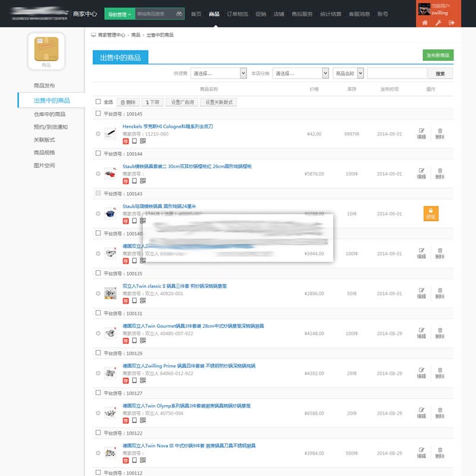Open the 本店分类 category dropdown
The width and height of the screenshot is (476, 476).
pyautogui.click(x=300, y=73)
